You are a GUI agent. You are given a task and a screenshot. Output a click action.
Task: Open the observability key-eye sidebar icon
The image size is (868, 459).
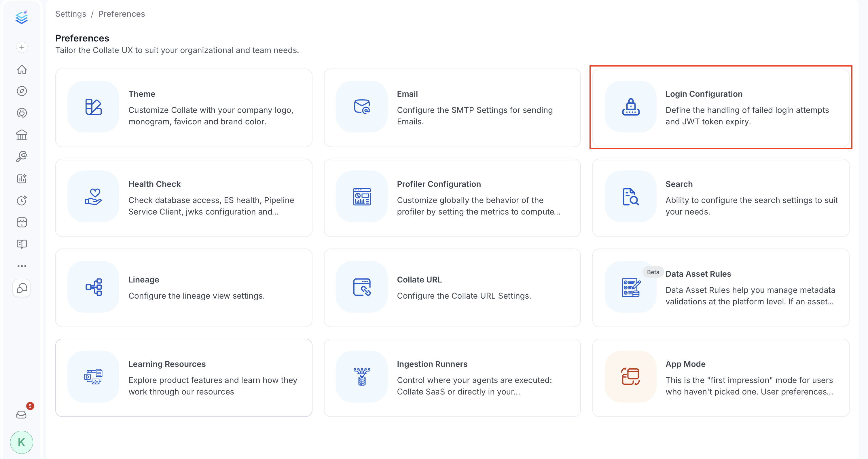(x=22, y=156)
